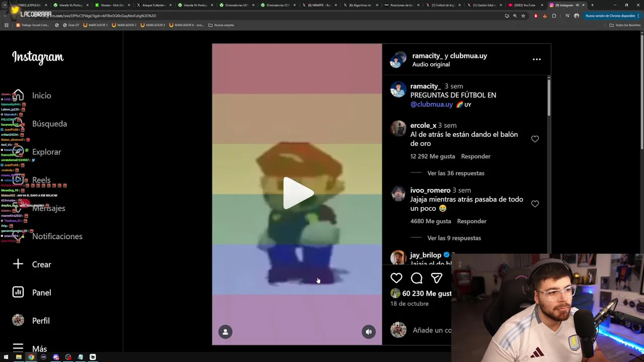This screenshot has height=362, width=644.
Task: Bookmark this page with the star icon
Action: click(x=523, y=16)
